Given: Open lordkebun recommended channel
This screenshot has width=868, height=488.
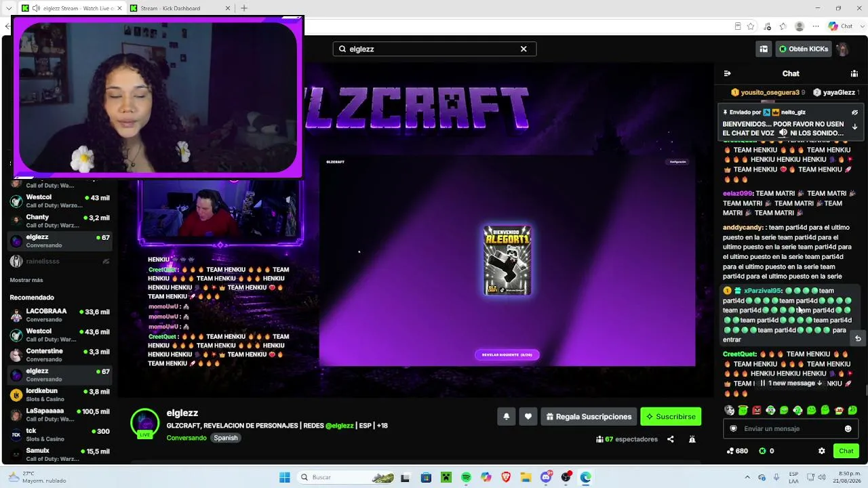Looking at the screenshot, I should (x=60, y=395).
